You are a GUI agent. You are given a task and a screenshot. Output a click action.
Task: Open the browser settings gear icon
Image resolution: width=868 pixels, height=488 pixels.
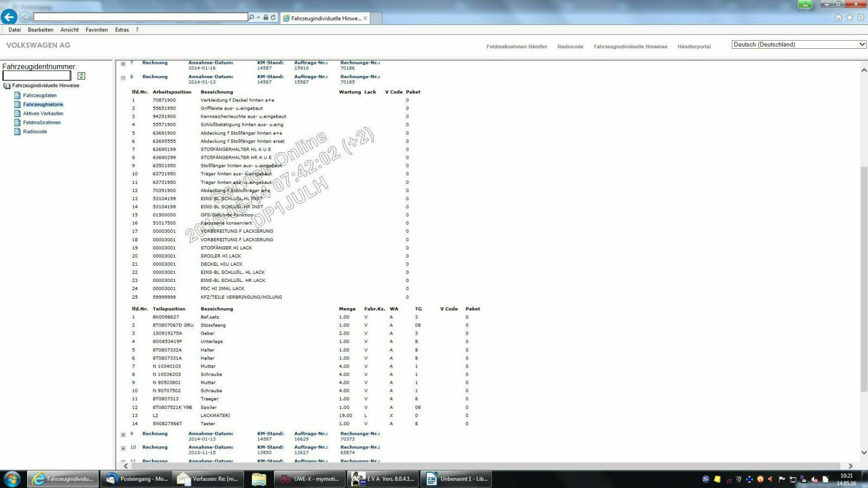860,17
